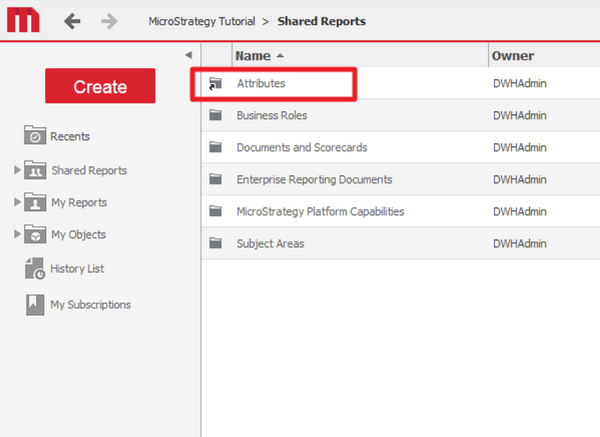
Task: Click DWHAdmin owner in Subject Areas row
Action: point(520,244)
